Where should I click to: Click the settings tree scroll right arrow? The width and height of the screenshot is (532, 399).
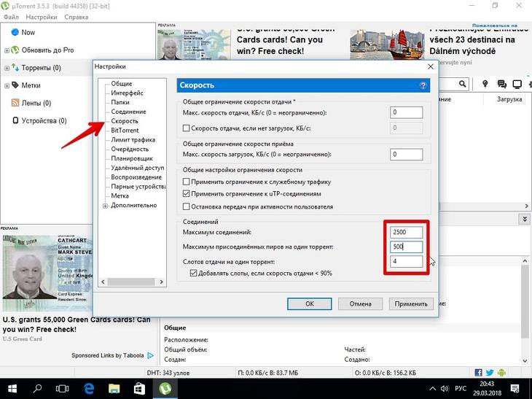coord(162,282)
